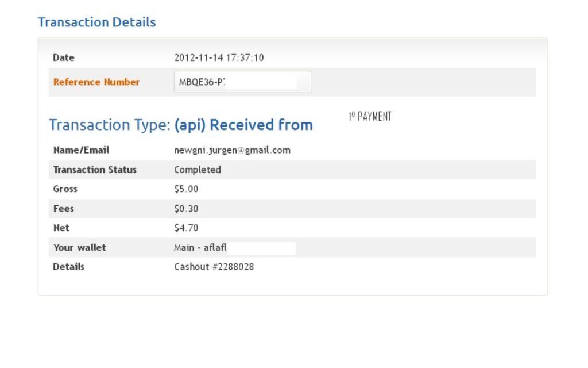This screenshot has height=368, width=588.
Task: Click the Transaction Type heading
Action: (x=109, y=125)
